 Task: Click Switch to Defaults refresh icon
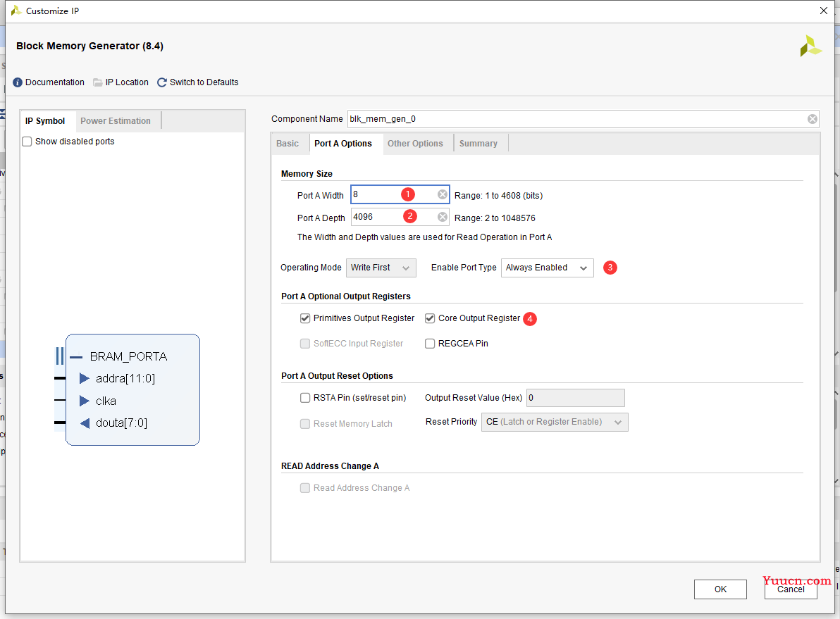tap(162, 82)
